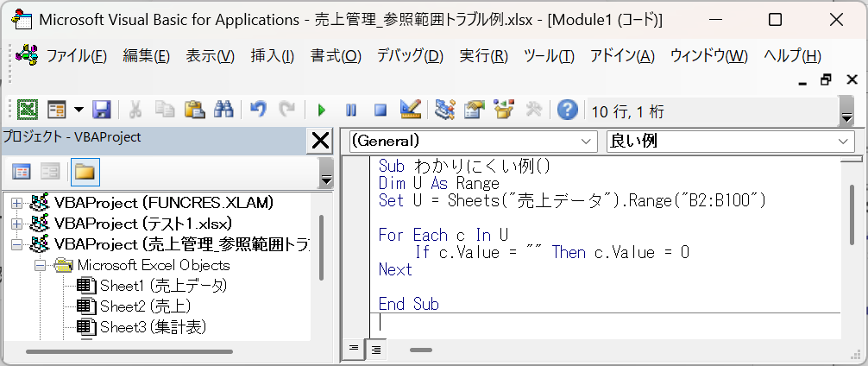Click the For Each c In U line

coord(443,236)
